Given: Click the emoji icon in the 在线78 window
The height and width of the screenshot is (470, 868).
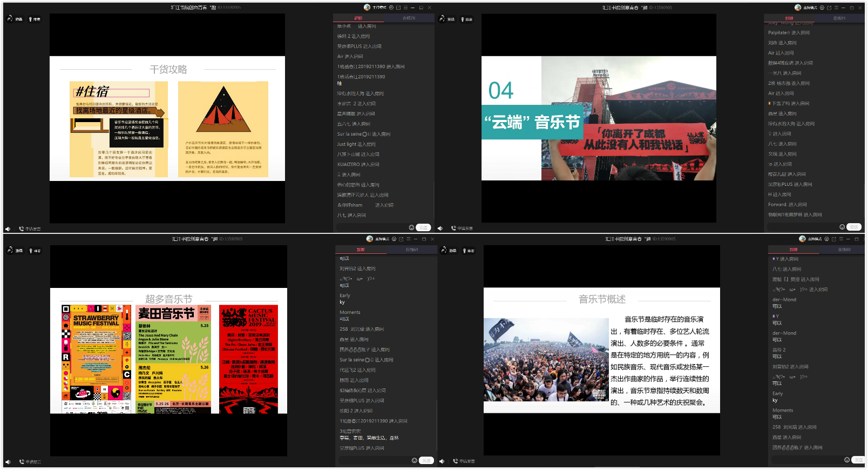Looking at the screenshot, I should coord(411,227).
